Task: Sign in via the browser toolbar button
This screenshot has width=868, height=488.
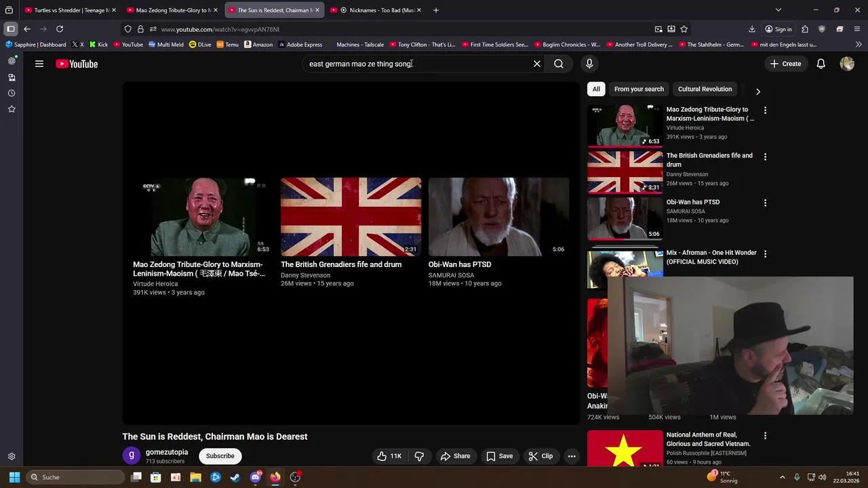Action: (x=778, y=29)
